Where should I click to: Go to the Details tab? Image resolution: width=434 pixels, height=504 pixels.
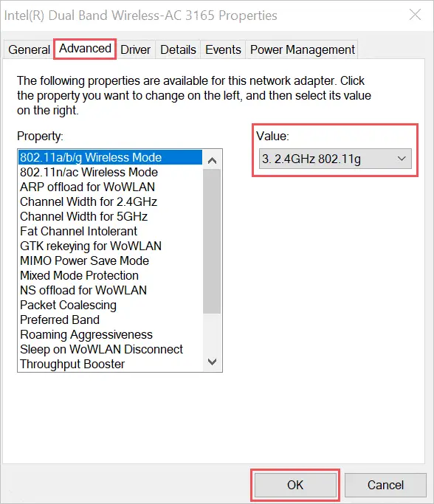[x=178, y=50]
